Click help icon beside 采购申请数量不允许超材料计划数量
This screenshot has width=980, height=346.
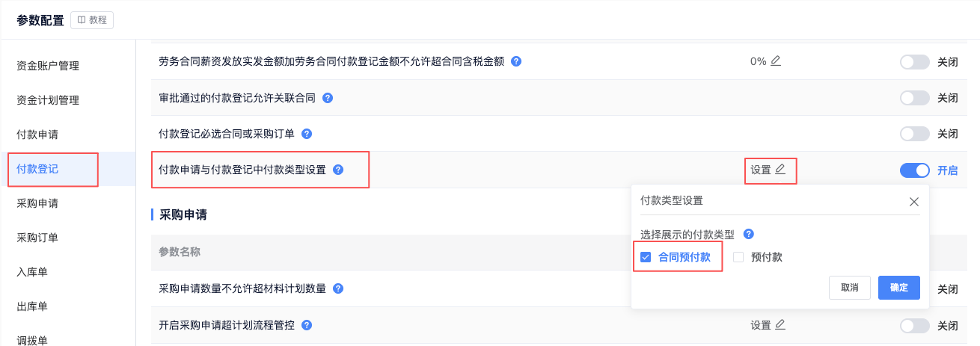338,288
